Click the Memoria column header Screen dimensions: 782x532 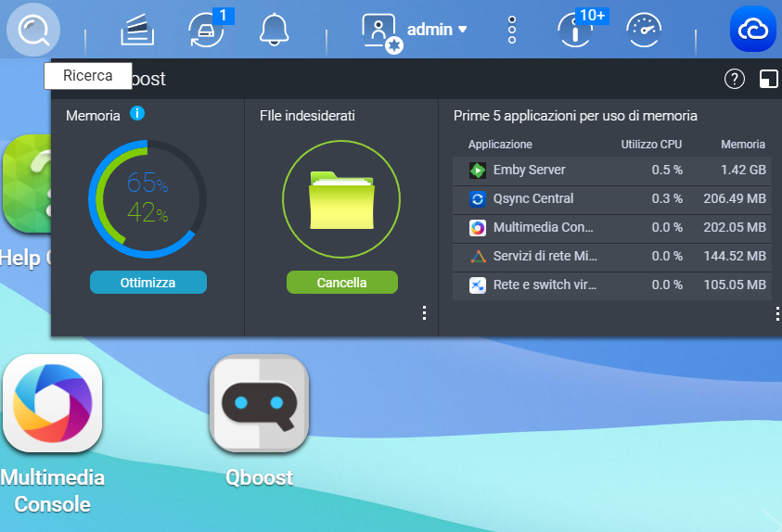[x=743, y=145]
